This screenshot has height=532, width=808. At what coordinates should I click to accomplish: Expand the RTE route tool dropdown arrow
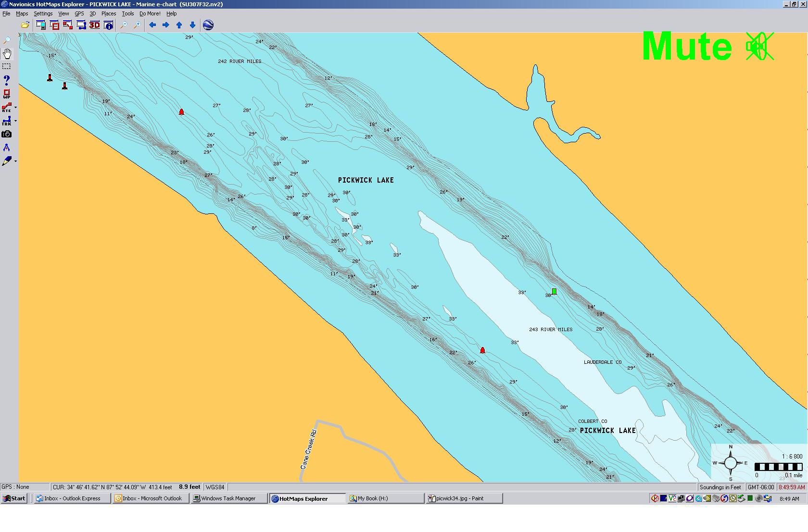15,108
